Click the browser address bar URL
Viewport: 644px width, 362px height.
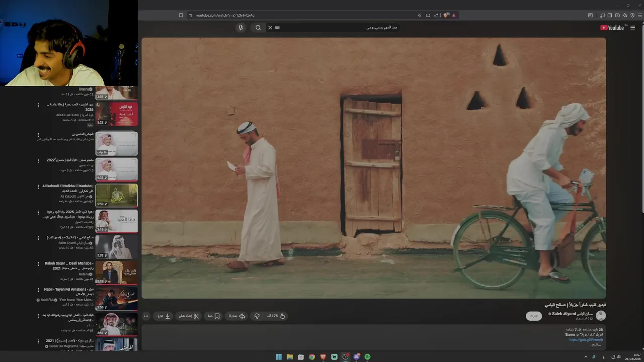tap(225, 15)
